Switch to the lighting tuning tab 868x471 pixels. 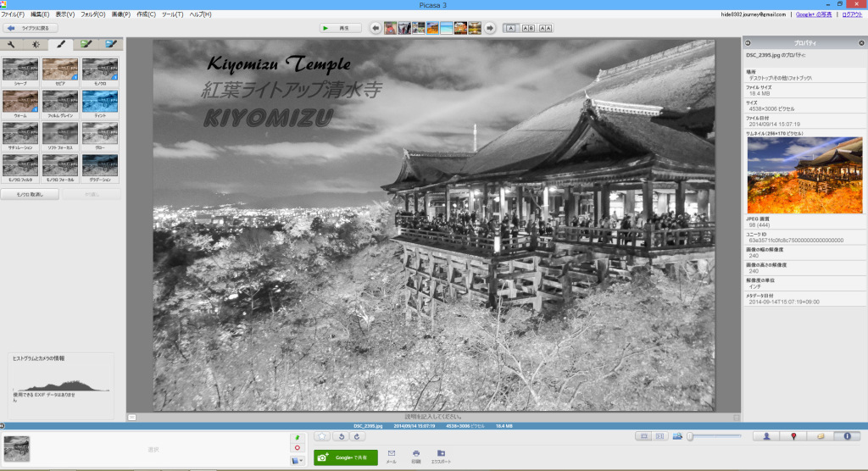[x=36, y=44]
